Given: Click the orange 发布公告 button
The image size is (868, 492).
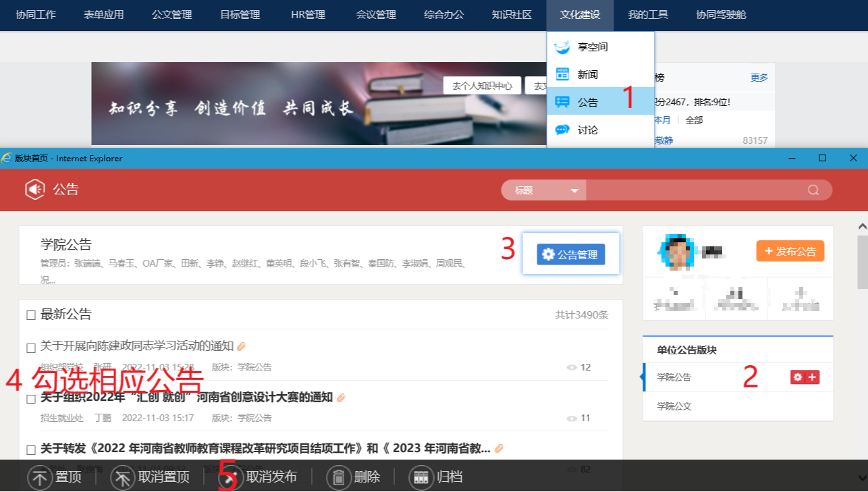Looking at the screenshot, I should tap(790, 251).
